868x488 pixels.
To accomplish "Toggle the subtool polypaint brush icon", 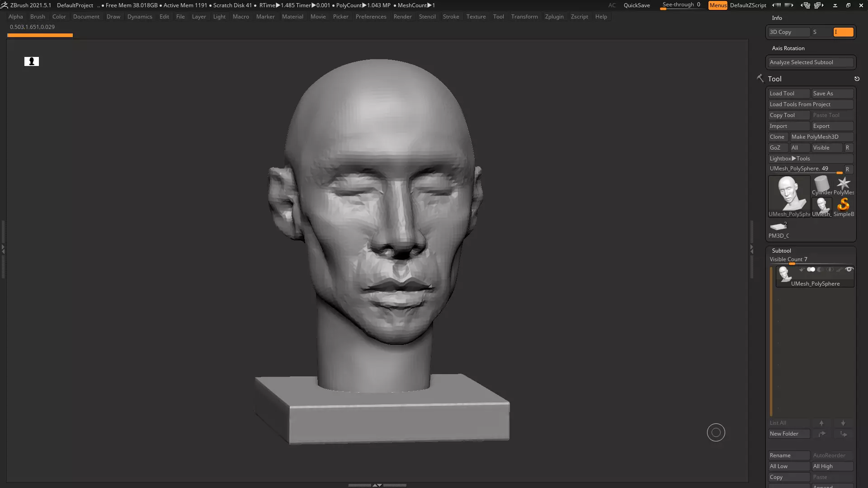I will pyautogui.click(x=839, y=270).
